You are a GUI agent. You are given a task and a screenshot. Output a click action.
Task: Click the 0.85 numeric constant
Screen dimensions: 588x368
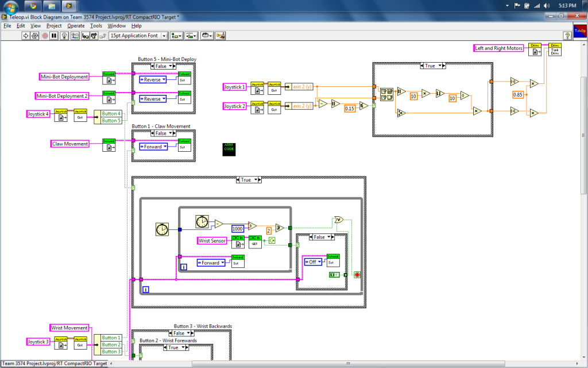[519, 94]
